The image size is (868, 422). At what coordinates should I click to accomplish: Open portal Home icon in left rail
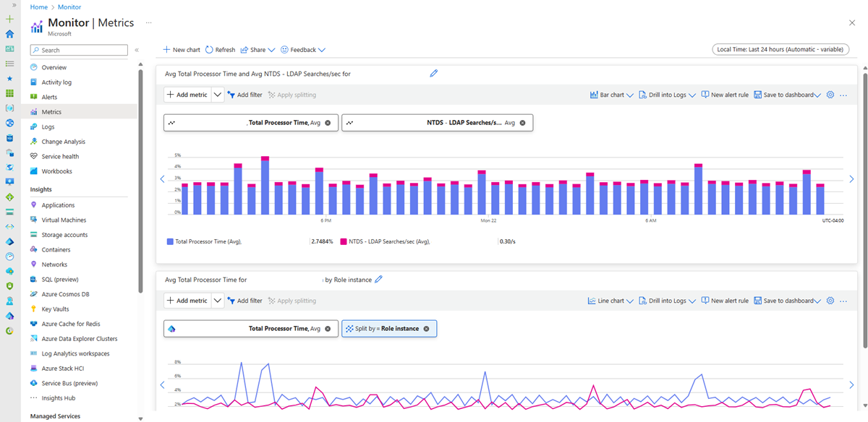(9, 34)
